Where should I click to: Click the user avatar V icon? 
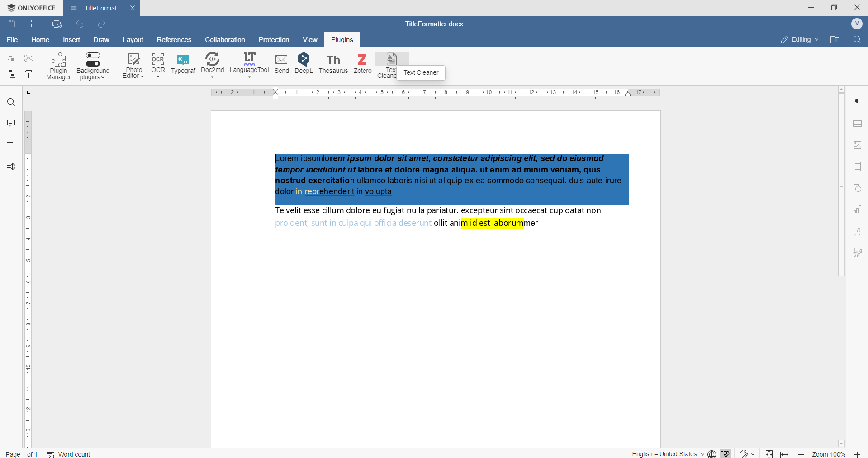(x=857, y=24)
